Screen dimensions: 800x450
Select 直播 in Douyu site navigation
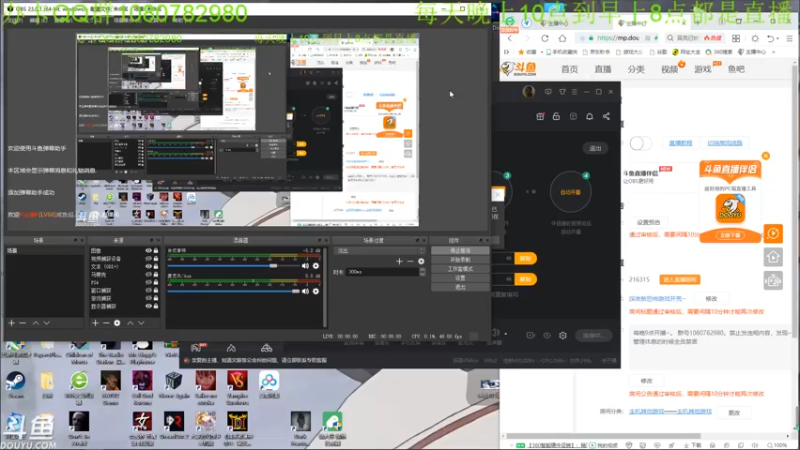[x=603, y=69]
